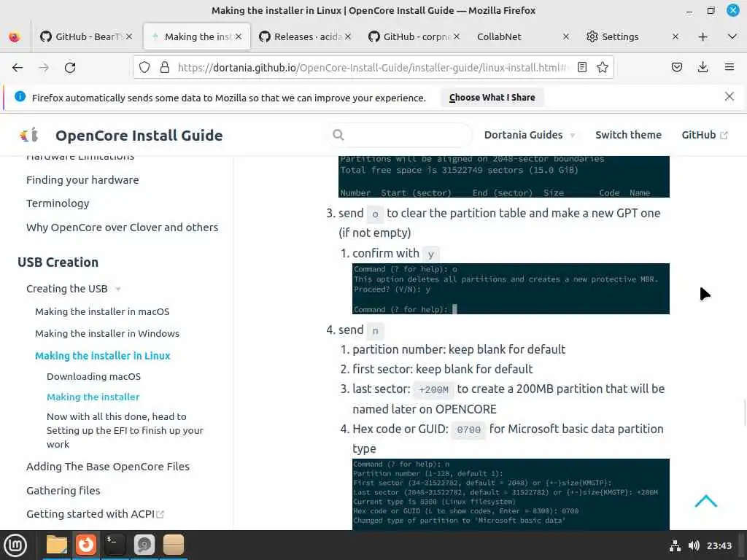
Task: Open the GitHub external link
Action: click(704, 135)
